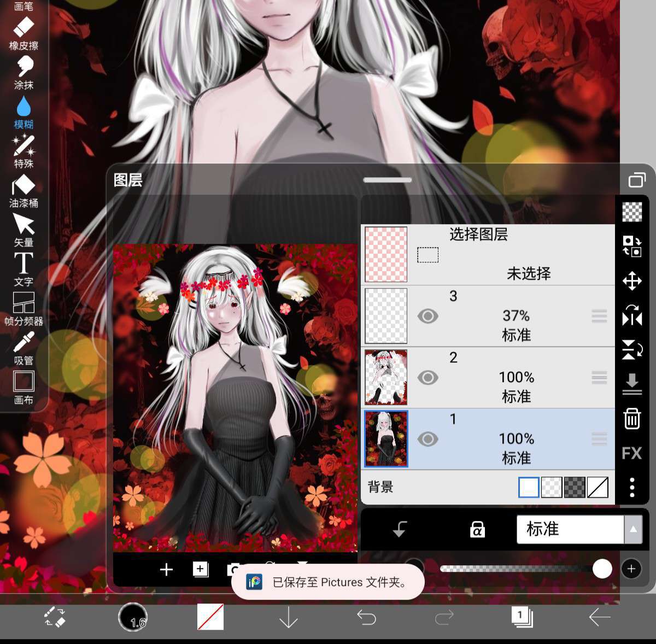Select layer 2 thumbnail
Screen dimensions: 656x644
386,377
